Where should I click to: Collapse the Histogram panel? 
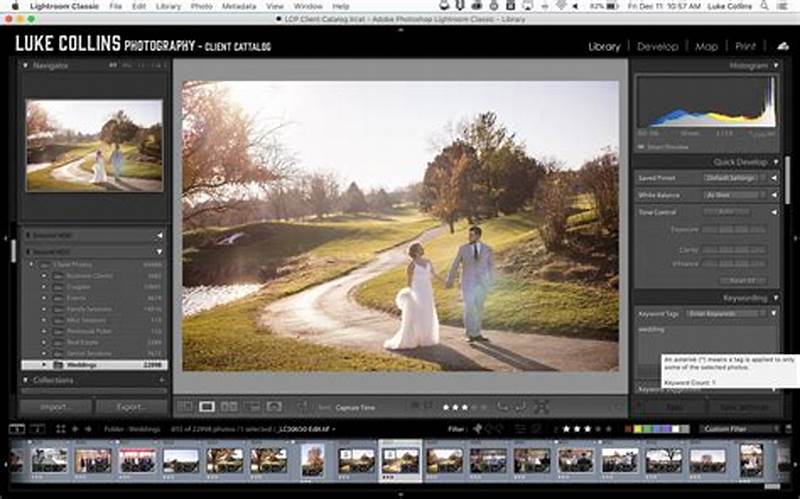776,65
